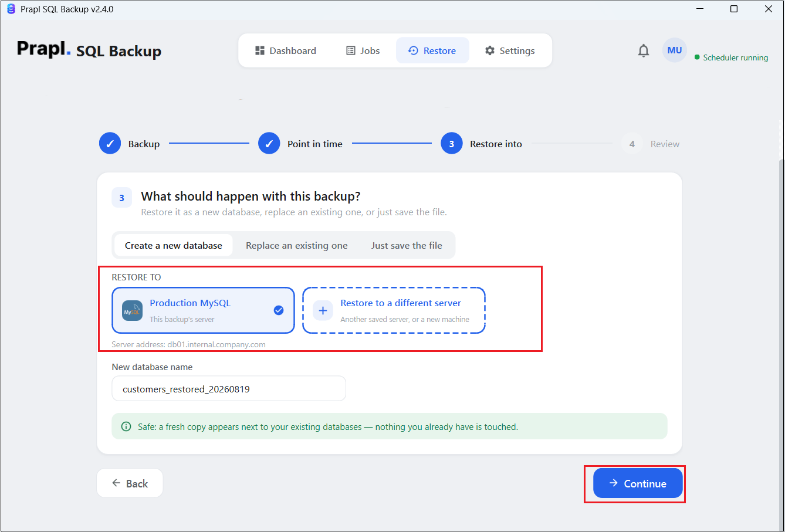Close the Prapl SQL Backup window
This screenshot has height=532, width=785.
(769, 9)
